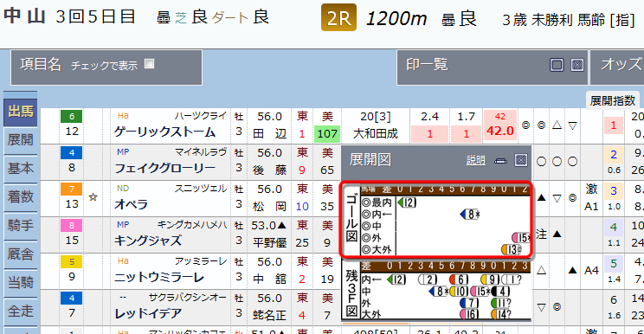Click jockey name 田辺
The width and height of the screenshot is (644, 334).
coord(269,134)
